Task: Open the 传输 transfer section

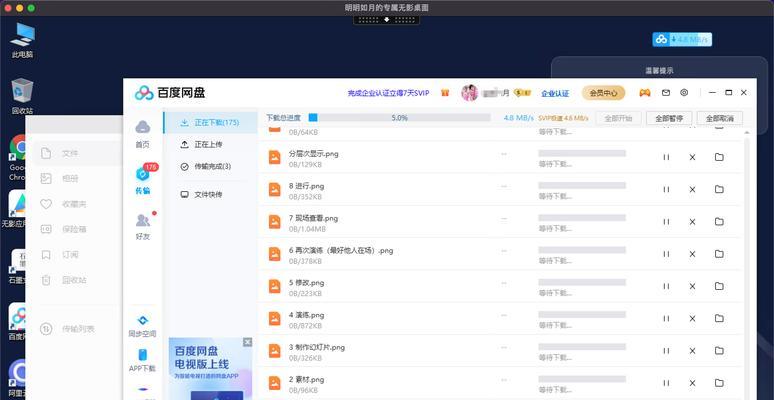Action: (x=143, y=180)
